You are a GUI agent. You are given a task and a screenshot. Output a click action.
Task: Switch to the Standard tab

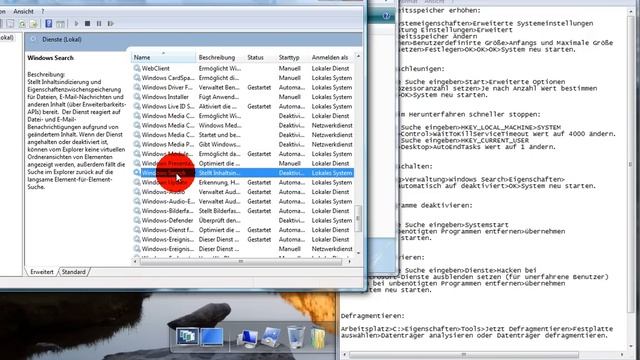click(x=73, y=272)
